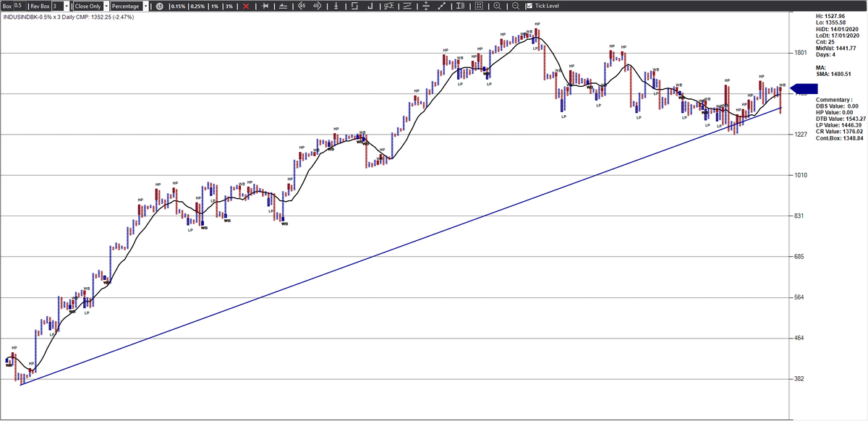
Task: Click the 685 price axis label
Action: [x=799, y=257]
